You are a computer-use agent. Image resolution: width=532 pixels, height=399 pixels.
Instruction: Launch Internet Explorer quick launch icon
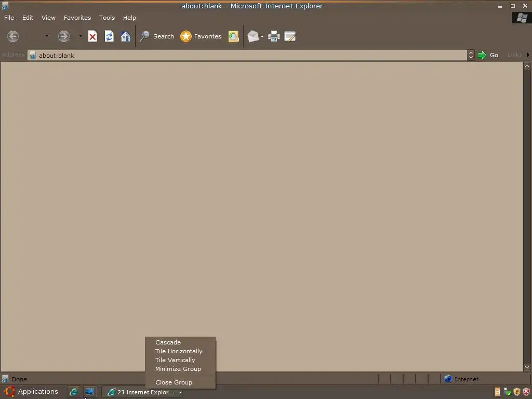click(x=74, y=392)
